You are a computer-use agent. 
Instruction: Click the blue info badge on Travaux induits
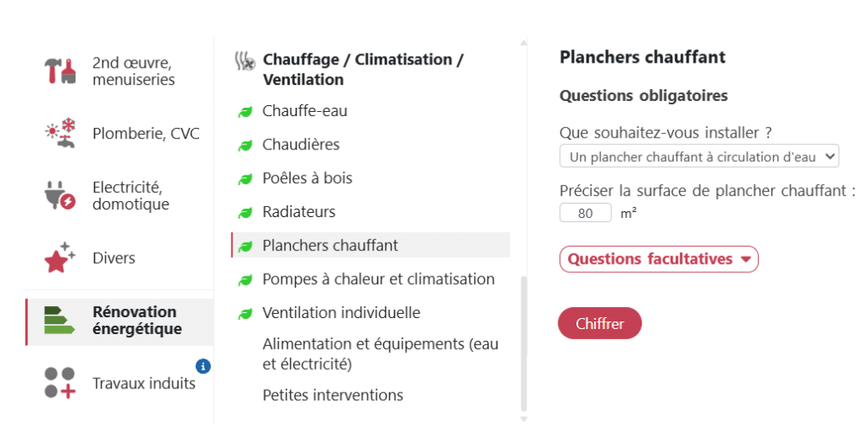point(203,366)
